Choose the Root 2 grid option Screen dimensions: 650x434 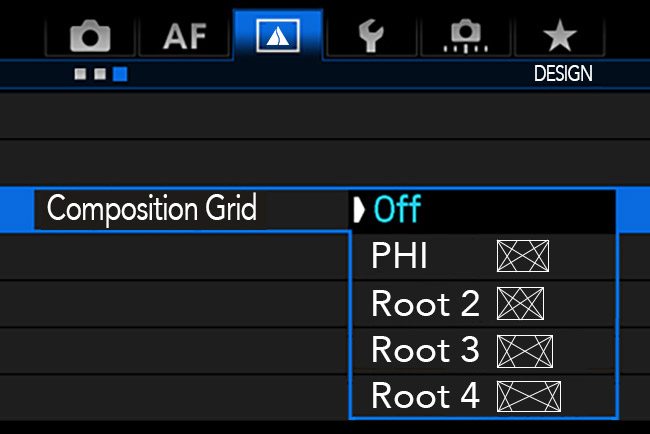click(483, 303)
